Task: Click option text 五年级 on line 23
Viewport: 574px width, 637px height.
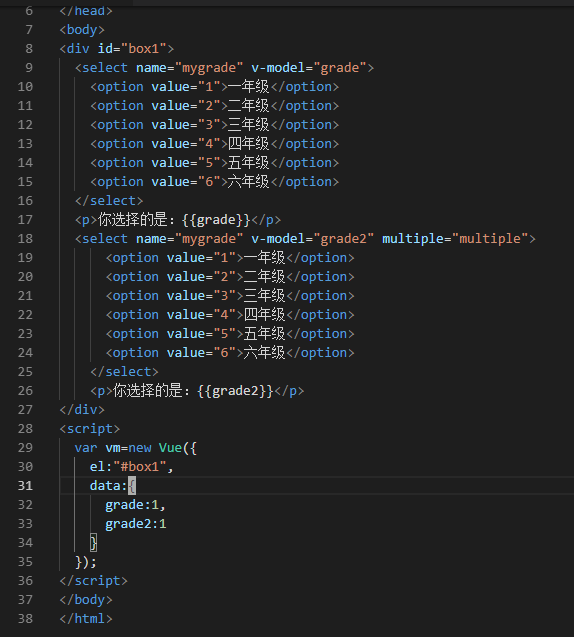Action: 264,334
